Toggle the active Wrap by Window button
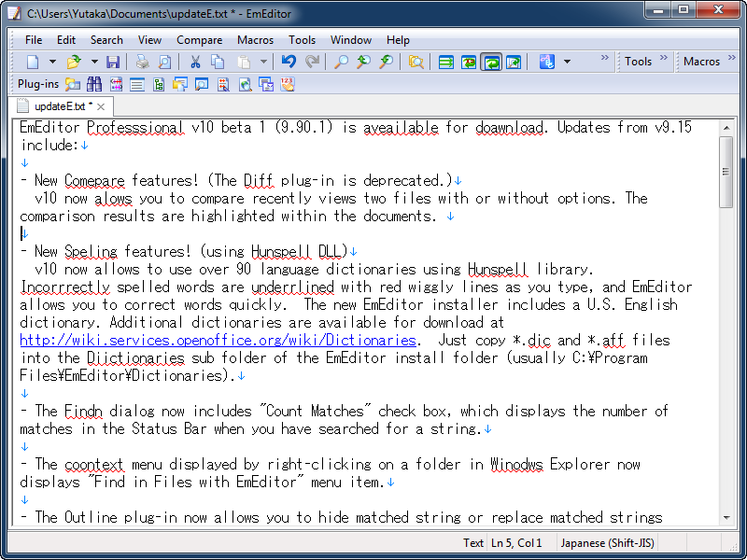This screenshot has width=747, height=560. tap(491, 62)
